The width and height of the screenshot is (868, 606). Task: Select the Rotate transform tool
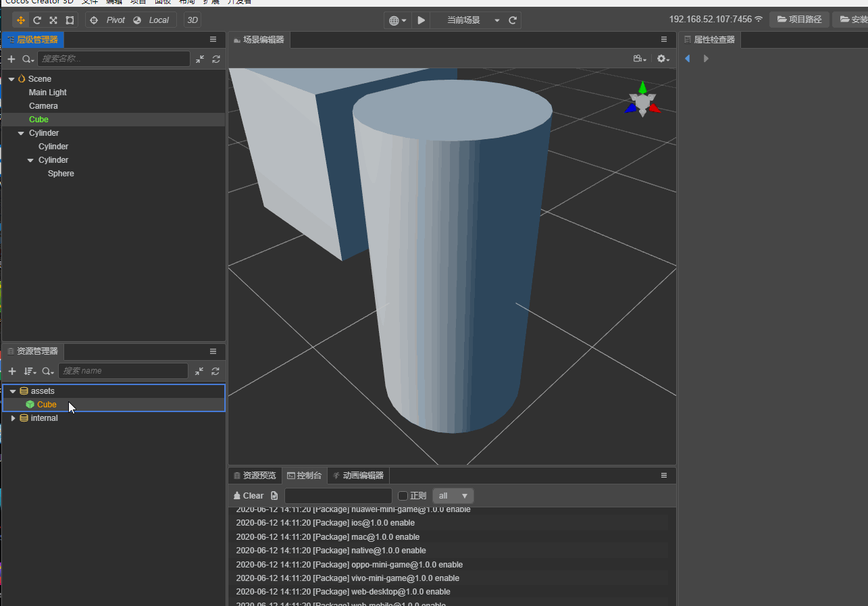coord(37,20)
